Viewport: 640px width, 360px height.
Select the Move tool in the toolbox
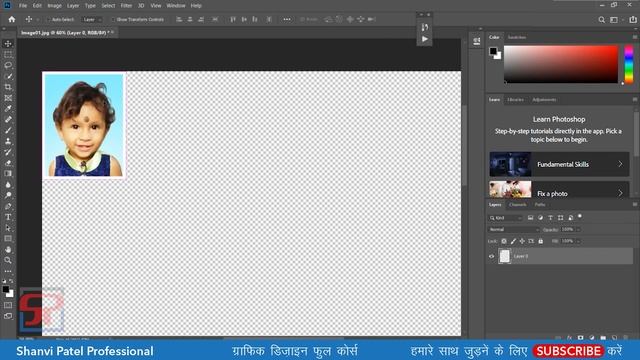click(x=8, y=44)
